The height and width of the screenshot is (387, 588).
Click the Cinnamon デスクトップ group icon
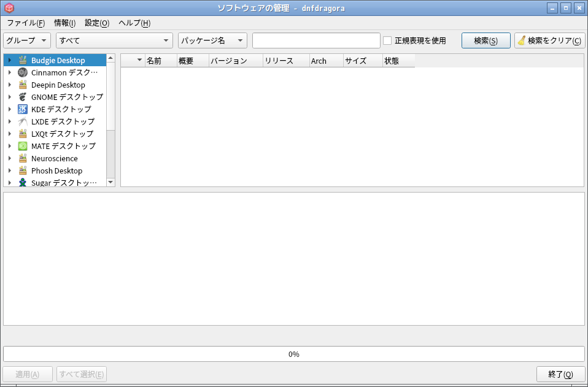[x=23, y=72]
